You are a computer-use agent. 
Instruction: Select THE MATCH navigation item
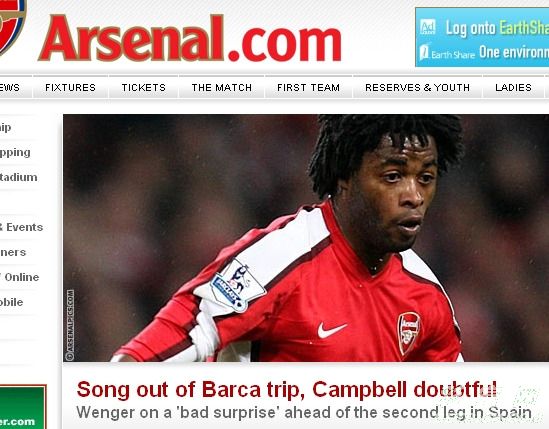[222, 87]
